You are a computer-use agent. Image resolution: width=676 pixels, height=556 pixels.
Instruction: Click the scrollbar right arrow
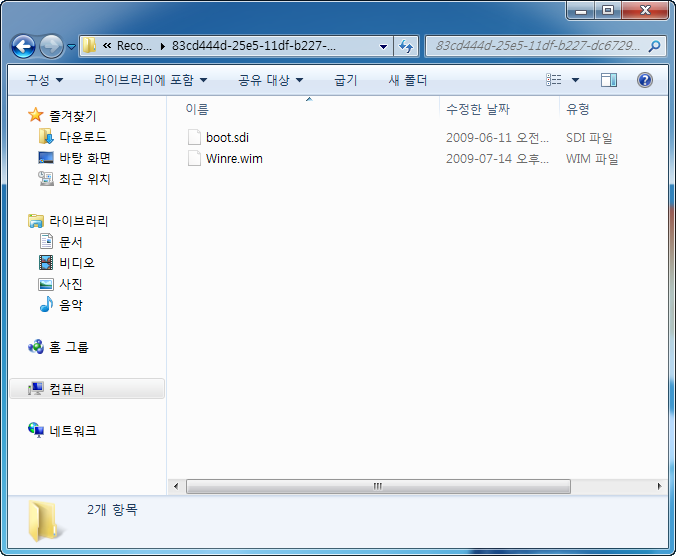[659, 487]
